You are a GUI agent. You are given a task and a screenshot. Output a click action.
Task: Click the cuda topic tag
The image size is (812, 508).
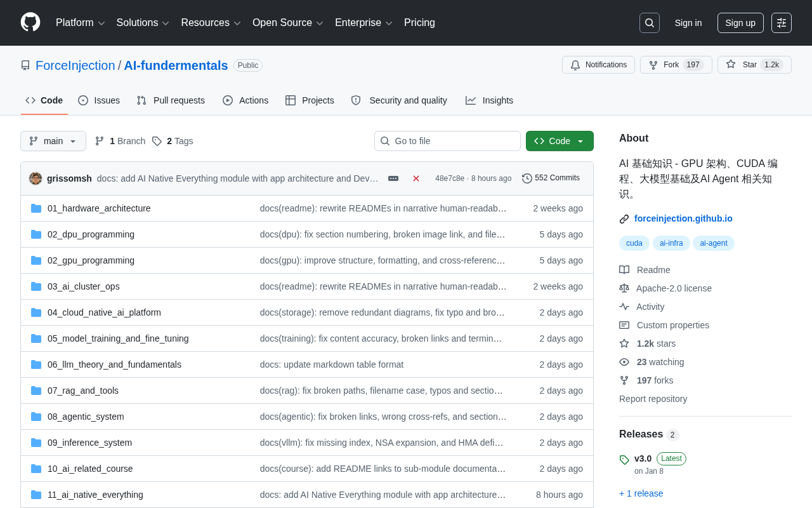(634, 243)
